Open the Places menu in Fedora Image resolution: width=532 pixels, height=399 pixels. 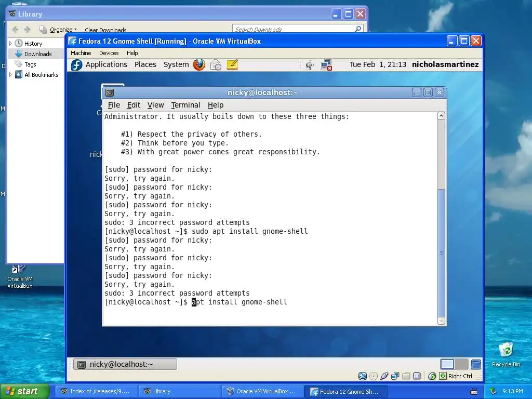pos(145,64)
